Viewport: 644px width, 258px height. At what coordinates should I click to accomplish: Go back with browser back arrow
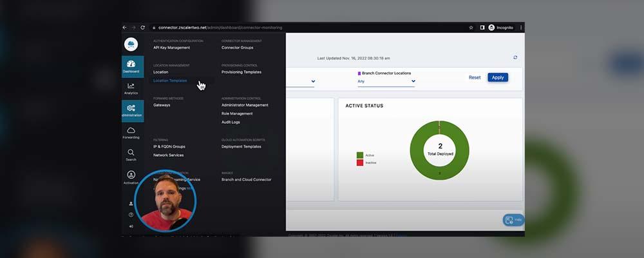tap(125, 28)
